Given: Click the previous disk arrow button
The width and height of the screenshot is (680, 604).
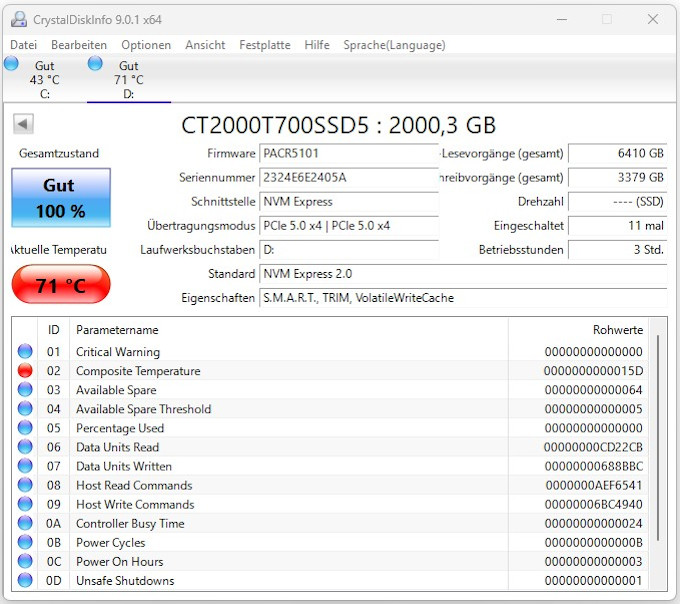Looking at the screenshot, I should tap(23, 124).
